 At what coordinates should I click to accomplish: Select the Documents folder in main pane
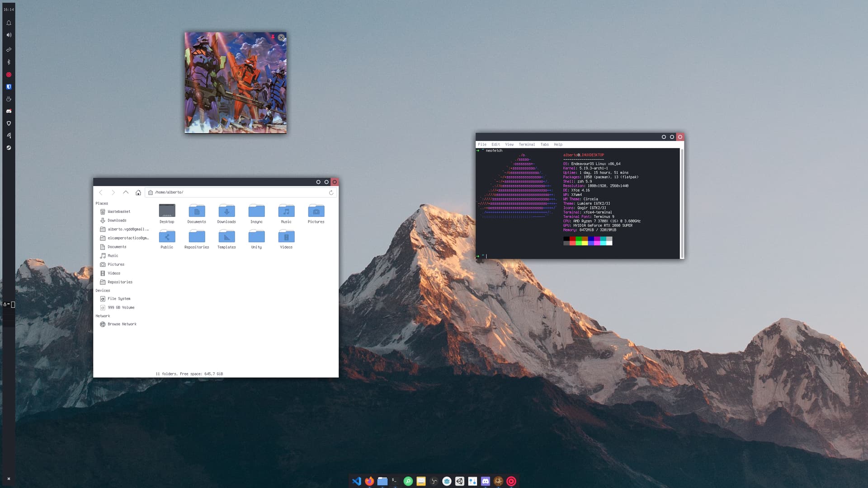[x=197, y=214]
